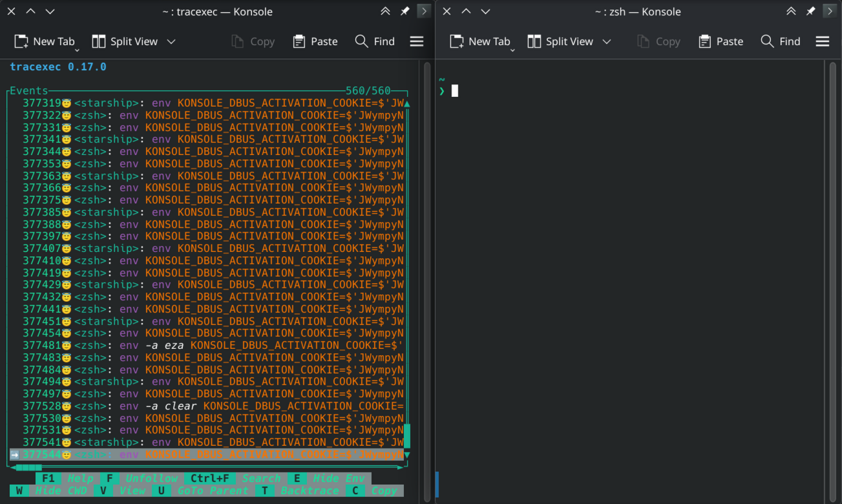
Task: Click the up-chevron maximize button in the tracexec title bar
Action: click(x=30, y=11)
